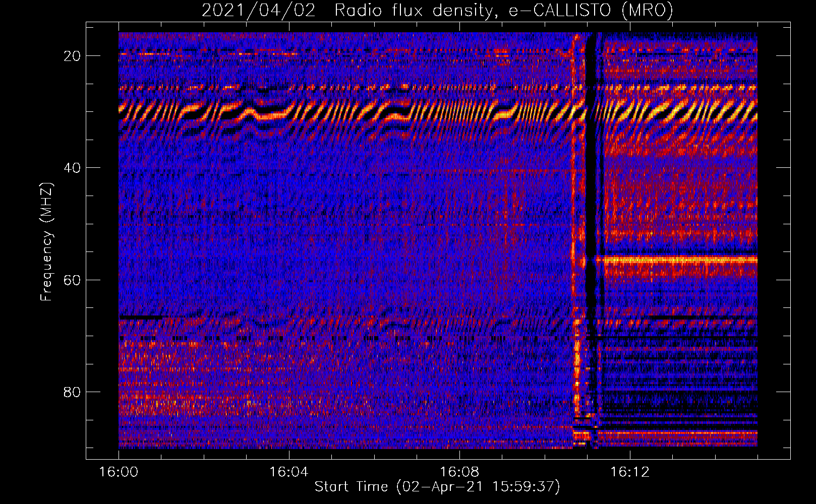Click the 16:08 time tick label

click(459, 472)
